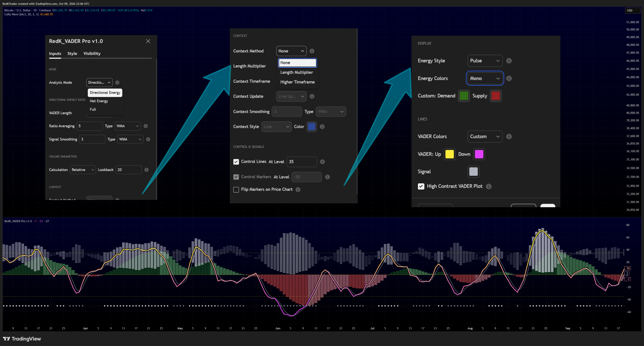Change the magenta VADER Down color
This screenshot has width=644, height=346.
479,154
